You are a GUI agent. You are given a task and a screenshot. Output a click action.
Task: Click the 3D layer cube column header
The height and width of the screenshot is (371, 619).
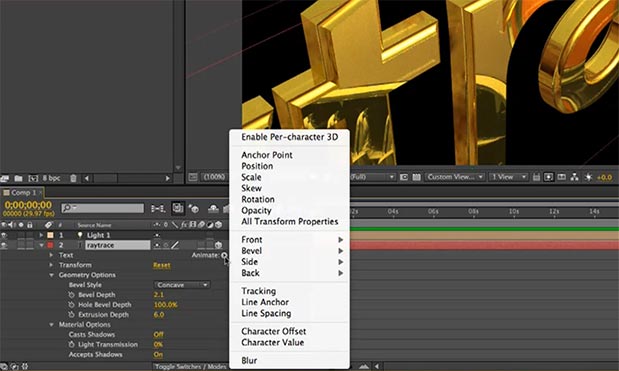pos(218,225)
